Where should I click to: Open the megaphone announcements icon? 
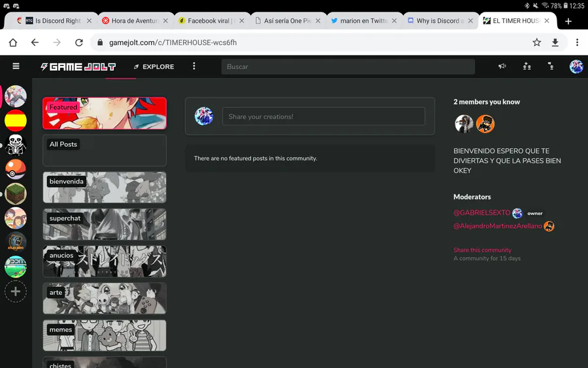click(502, 67)
